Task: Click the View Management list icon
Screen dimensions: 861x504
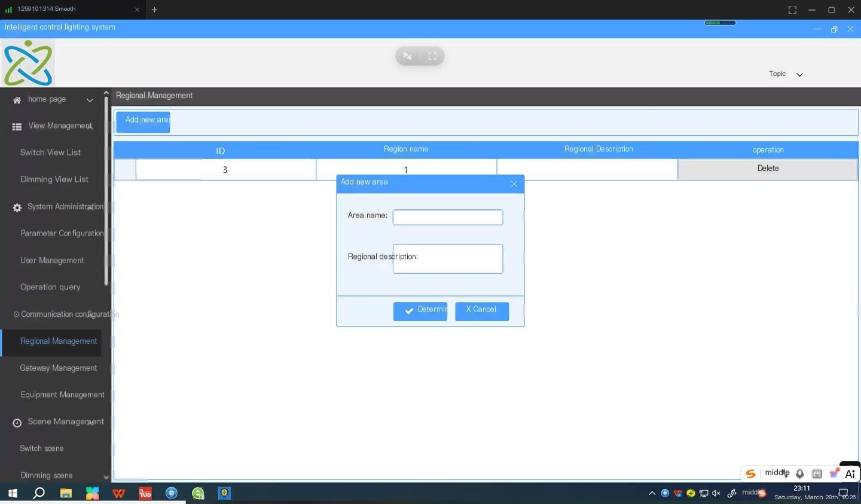Action: [17, 127]
